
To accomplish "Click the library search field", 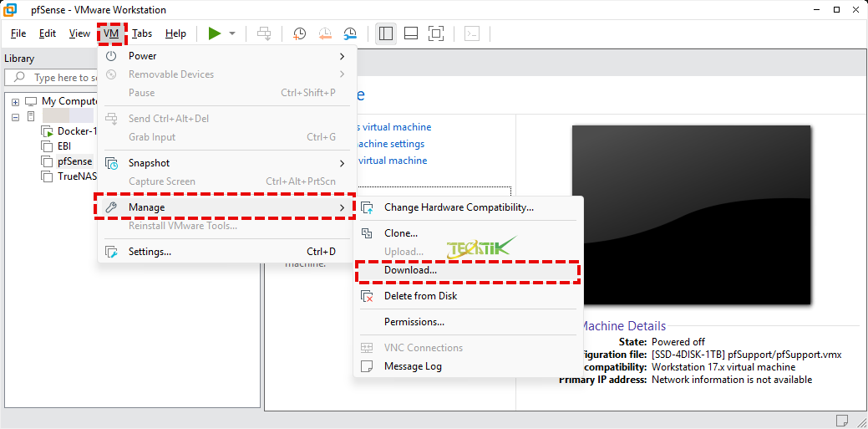I will [x=52, y=78].
